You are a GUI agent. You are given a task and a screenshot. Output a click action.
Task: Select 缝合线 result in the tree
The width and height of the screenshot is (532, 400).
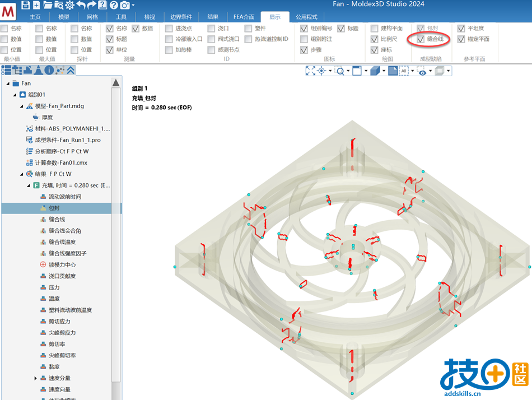coord(57,220)
